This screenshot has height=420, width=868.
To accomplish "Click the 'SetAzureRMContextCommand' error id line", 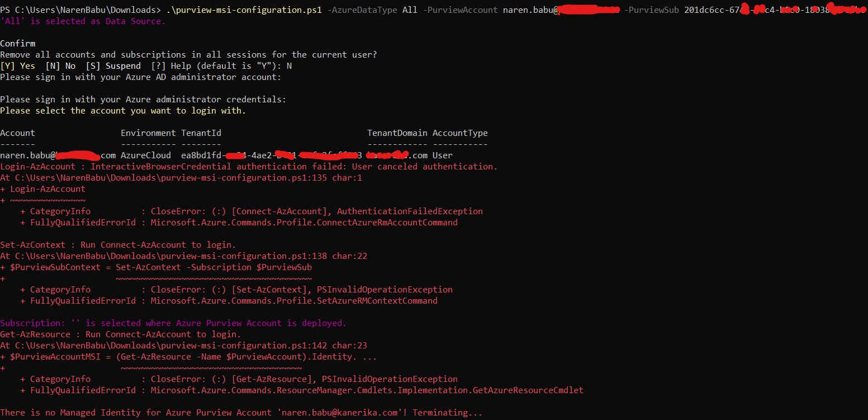I will [x=229, y=301].
